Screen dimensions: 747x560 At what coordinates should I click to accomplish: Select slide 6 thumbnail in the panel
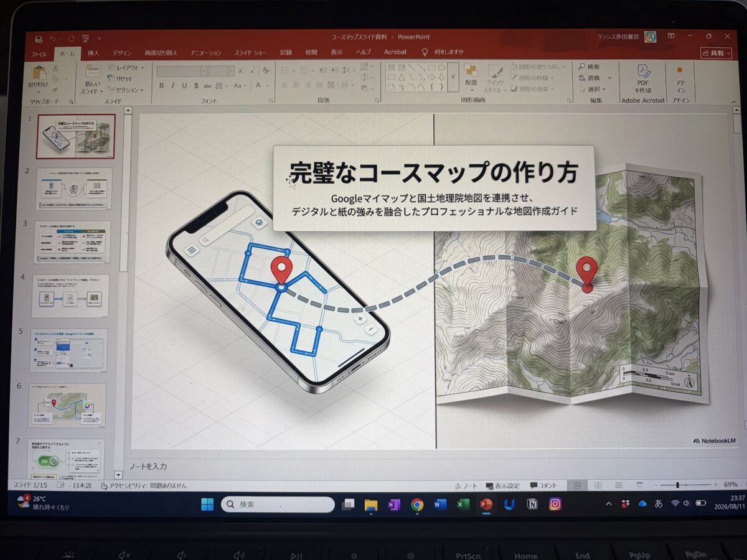pyautogui.click(x=67, y=406)
